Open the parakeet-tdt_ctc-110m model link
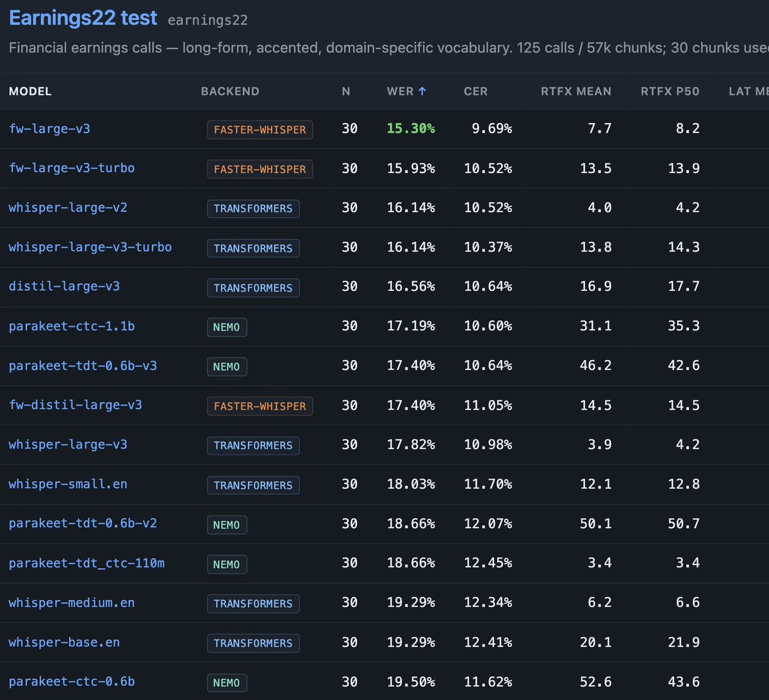 point(87,563)
